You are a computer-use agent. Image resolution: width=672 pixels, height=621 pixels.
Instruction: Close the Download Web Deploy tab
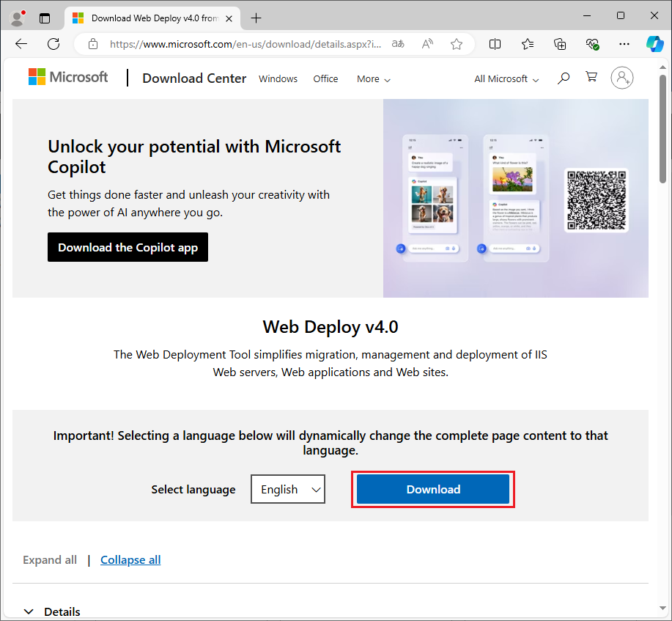point(229,18)
